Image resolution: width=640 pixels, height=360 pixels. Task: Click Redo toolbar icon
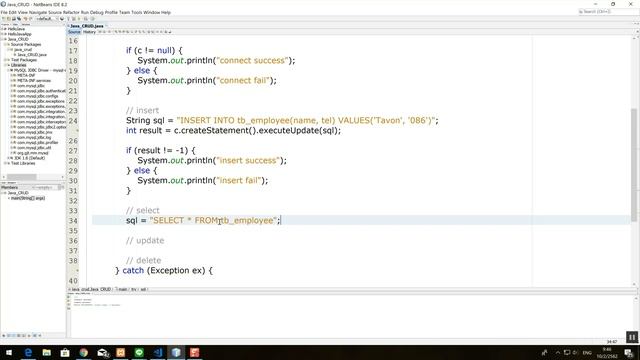(x=31, y=19)
